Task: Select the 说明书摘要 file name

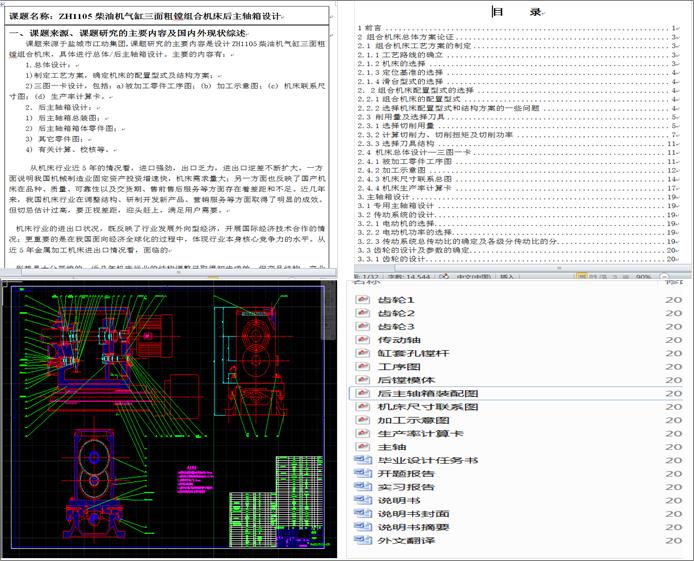Action: pyautogui.click(x=413, y=527)
